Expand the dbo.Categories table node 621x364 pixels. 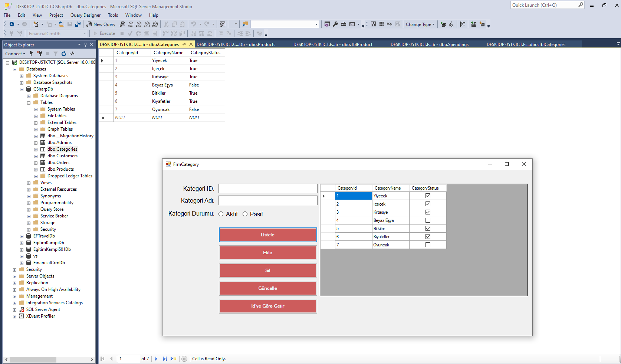(36, 150)
